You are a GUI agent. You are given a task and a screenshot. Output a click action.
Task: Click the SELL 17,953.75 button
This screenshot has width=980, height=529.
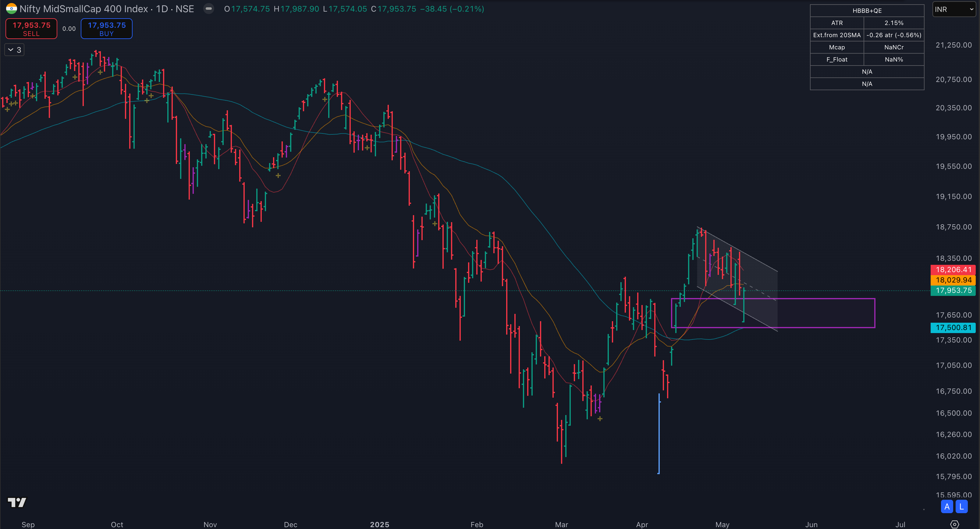click(31, 29)
